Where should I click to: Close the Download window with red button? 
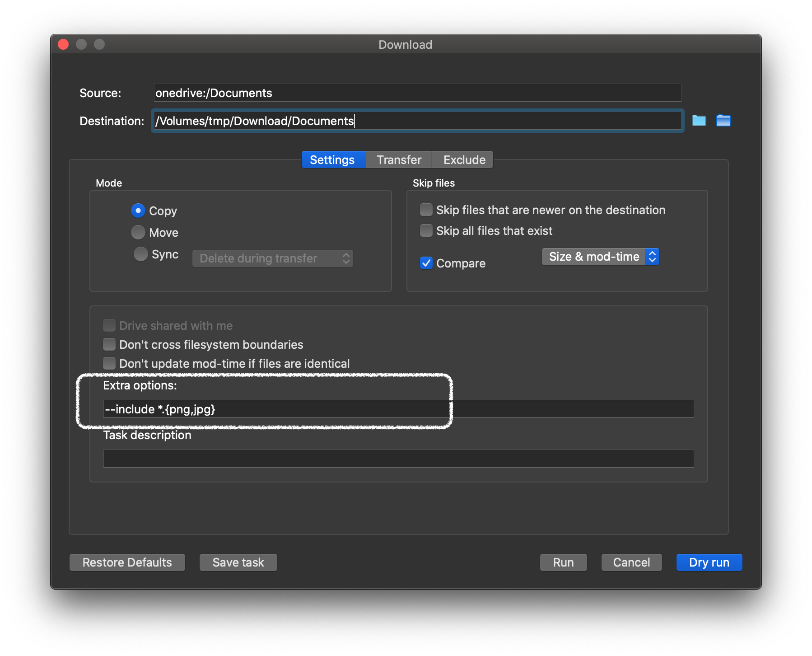pyautogui.click(x=63, y=44)
